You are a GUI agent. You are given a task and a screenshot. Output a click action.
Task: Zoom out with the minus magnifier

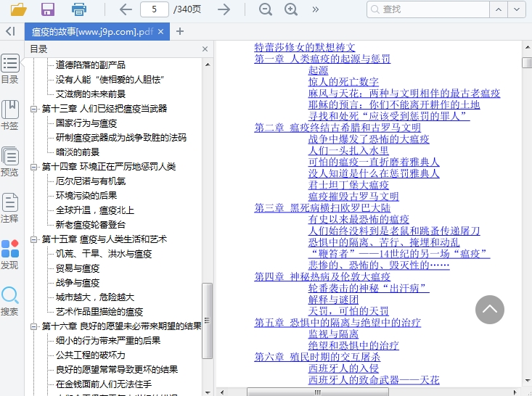point(266,9)
